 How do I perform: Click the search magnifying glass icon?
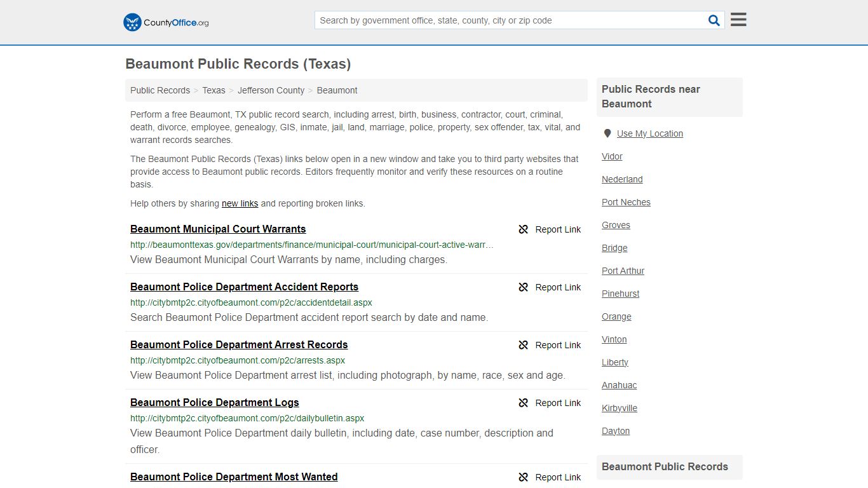click(714, 20)
